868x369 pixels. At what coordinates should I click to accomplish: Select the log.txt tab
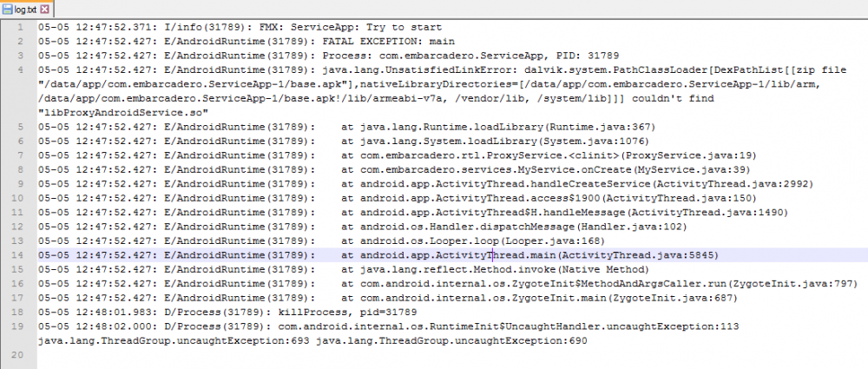27,9
